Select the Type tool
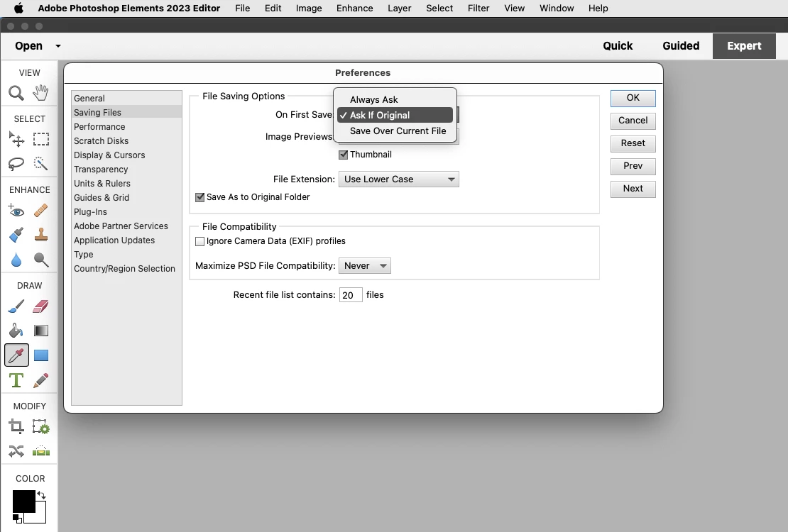This screenshot has height=532, width=788. (x=16, y=379)
